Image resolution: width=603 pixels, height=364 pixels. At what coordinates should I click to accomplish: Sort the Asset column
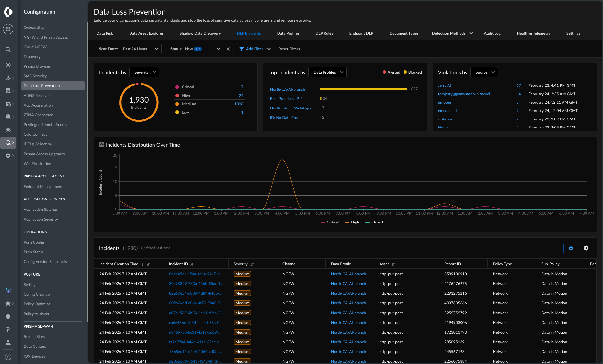click(393, 264)
